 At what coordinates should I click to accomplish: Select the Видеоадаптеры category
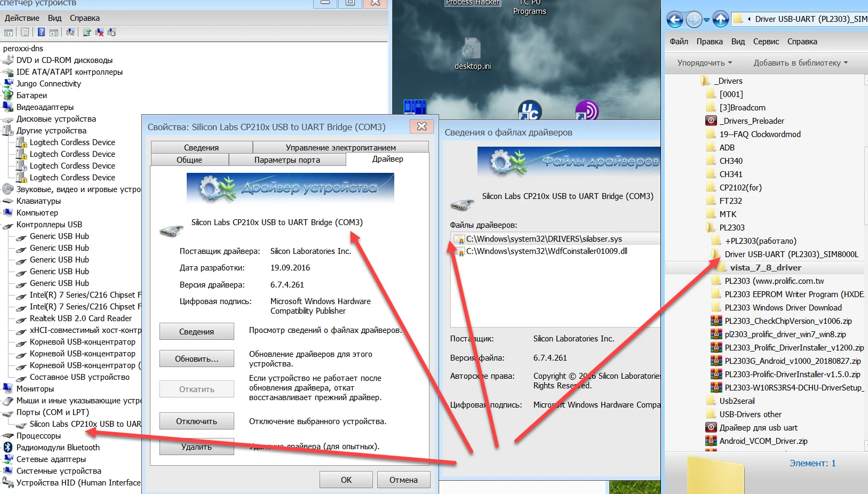coord(45,107)
